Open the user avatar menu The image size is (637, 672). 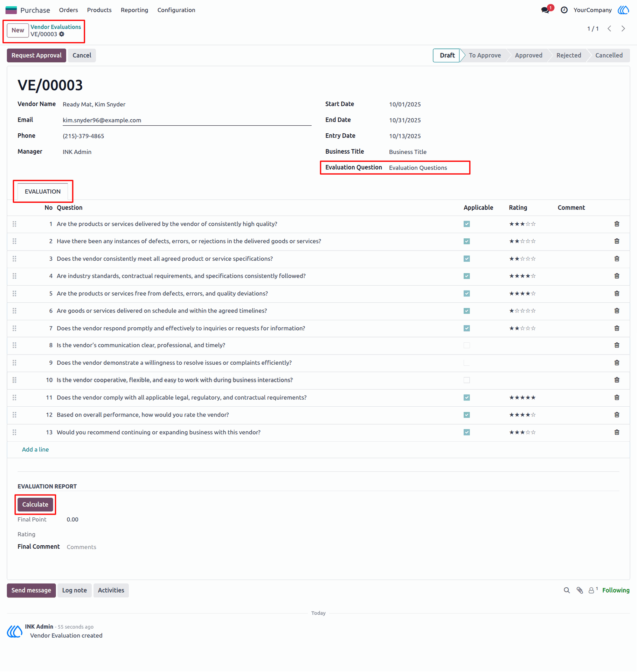click(x=623, y=10)
